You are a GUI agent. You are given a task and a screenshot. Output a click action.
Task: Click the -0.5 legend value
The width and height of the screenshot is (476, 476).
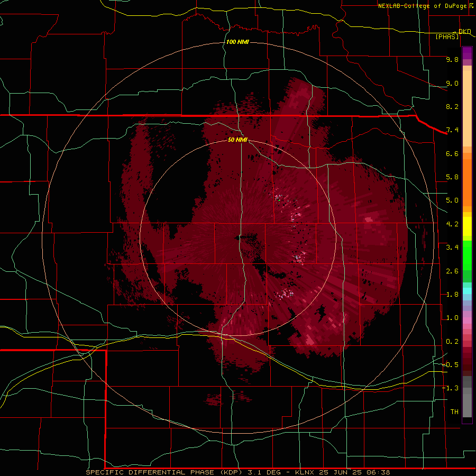pos(450,365)
